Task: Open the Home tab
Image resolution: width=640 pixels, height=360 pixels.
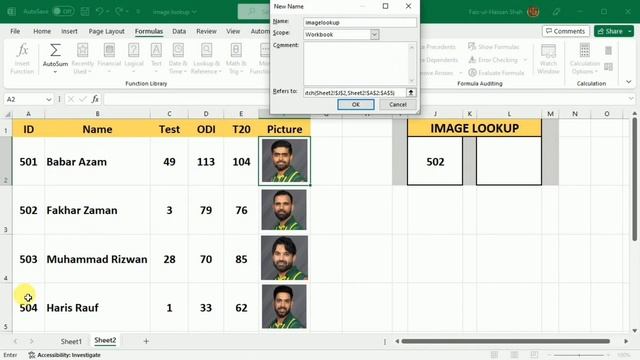Action: (x=42, y=31)
